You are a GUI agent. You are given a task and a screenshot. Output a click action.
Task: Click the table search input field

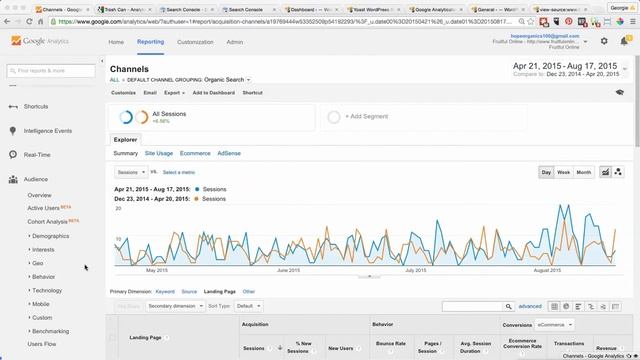tap(473, 306)
